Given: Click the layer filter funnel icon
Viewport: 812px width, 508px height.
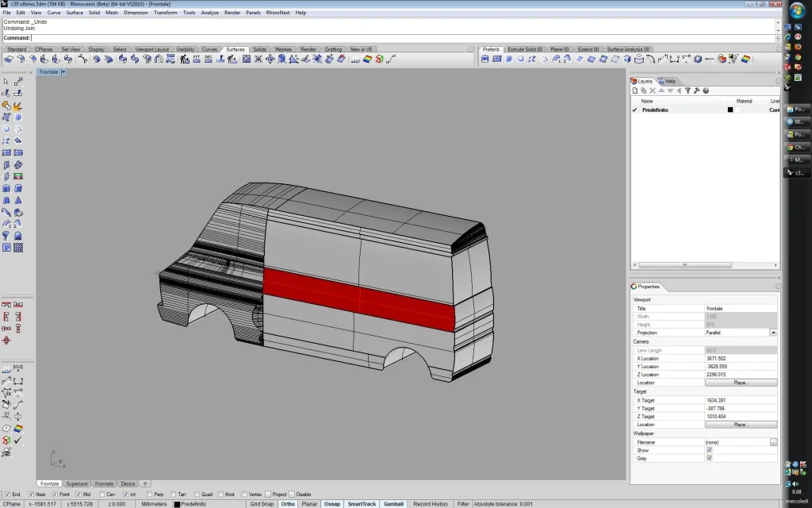Looking at the screenshot, I should pos(688,90).
